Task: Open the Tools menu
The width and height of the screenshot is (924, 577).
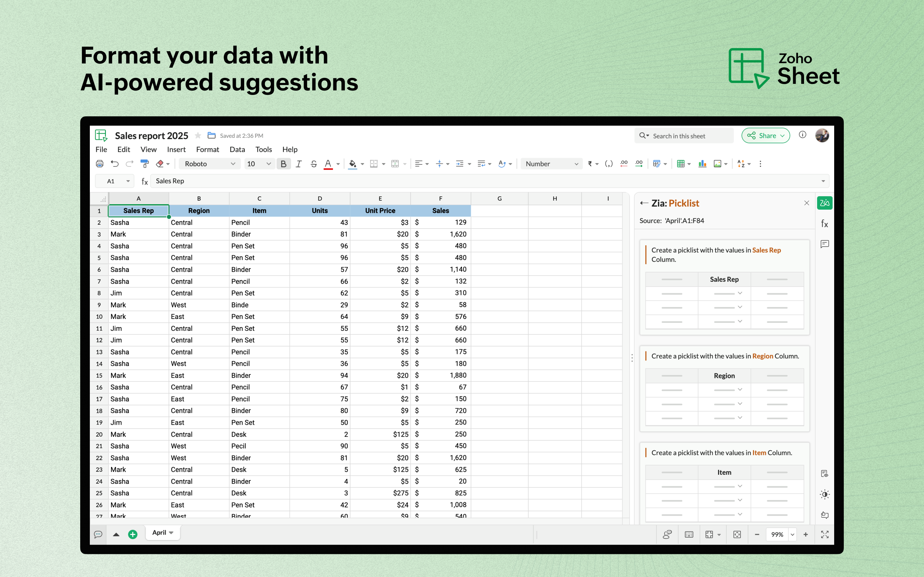Action: click(x=263, y=150)
